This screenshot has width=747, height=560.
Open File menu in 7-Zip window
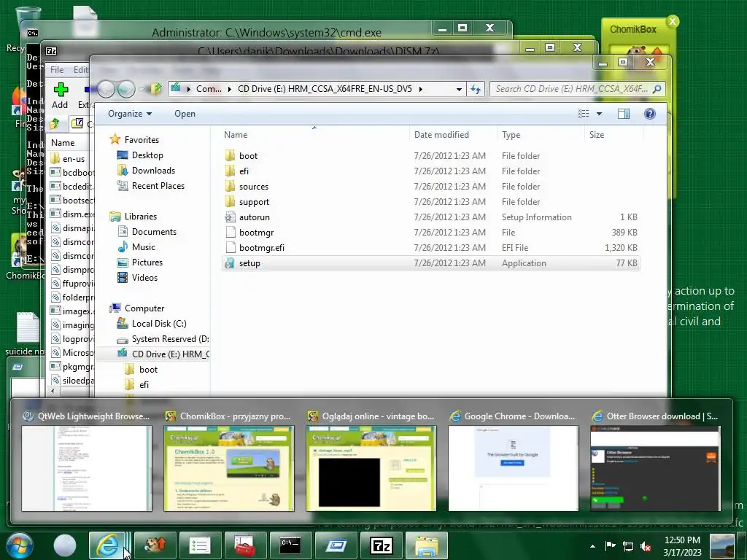(x=57, y=69)
